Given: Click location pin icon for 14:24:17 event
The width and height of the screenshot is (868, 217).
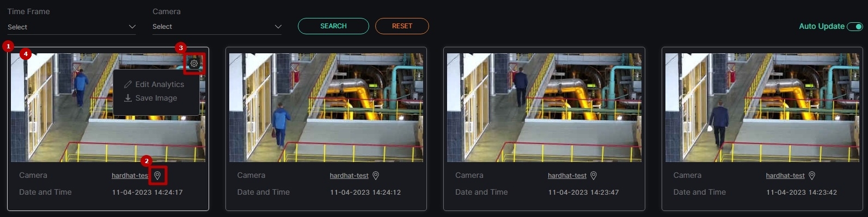Looking at the screenshot, I should [157, 176].
